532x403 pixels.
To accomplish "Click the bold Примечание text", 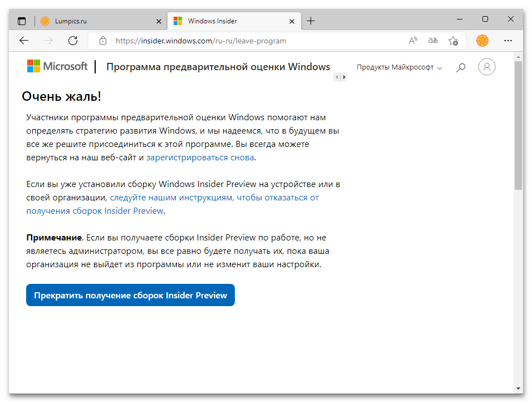I will click(54, 238).
